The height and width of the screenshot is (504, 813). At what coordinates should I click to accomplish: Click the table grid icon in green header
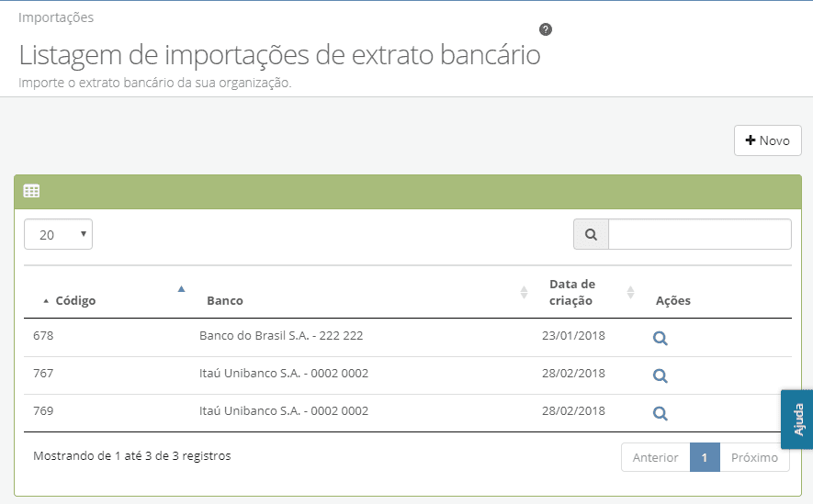(x=31, y=191)
